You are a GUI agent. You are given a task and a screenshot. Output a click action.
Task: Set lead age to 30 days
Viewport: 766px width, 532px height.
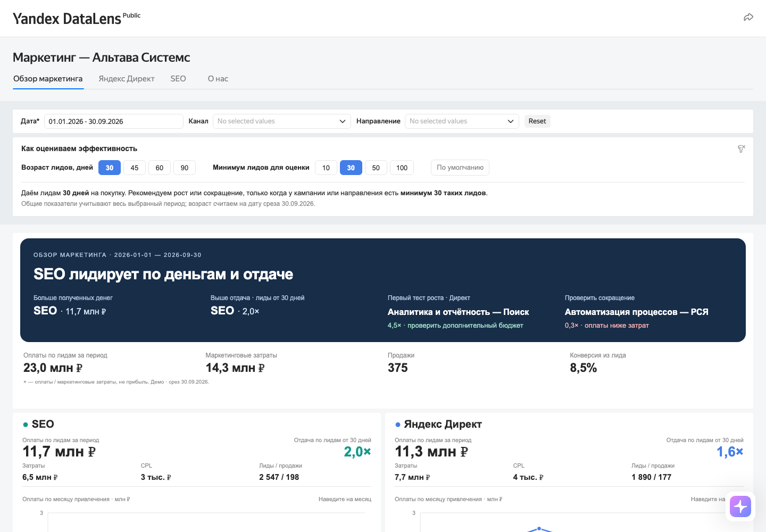[x=110, y=168]
